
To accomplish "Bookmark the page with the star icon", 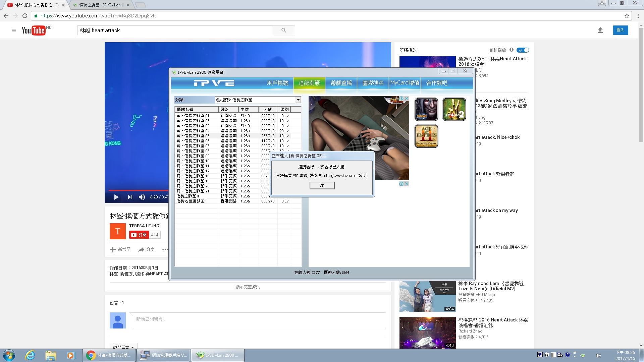I will point(627,16).
